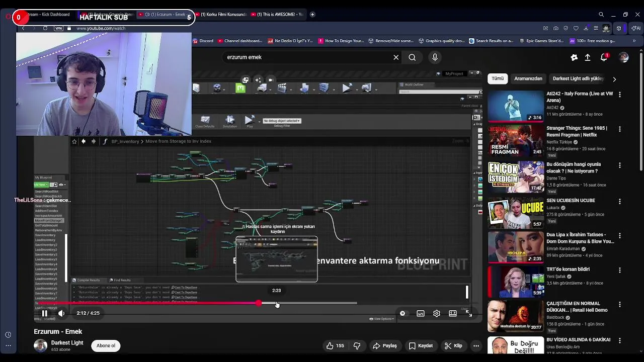The height and width of the screenshot is (362, 644).
Task: Reload the page with the refresh icon
Action: [x=45, y=29]
